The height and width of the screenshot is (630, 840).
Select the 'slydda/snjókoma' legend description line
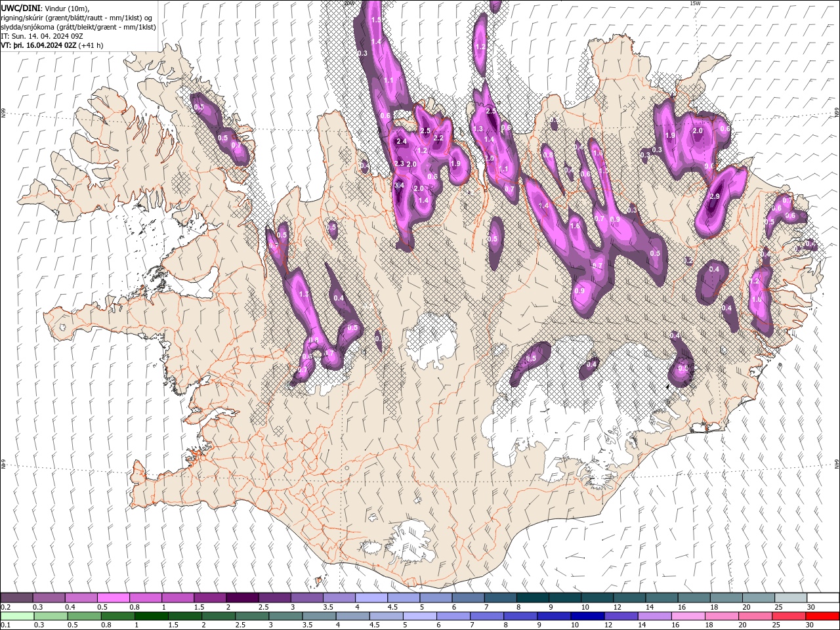[x=79, y=27]
